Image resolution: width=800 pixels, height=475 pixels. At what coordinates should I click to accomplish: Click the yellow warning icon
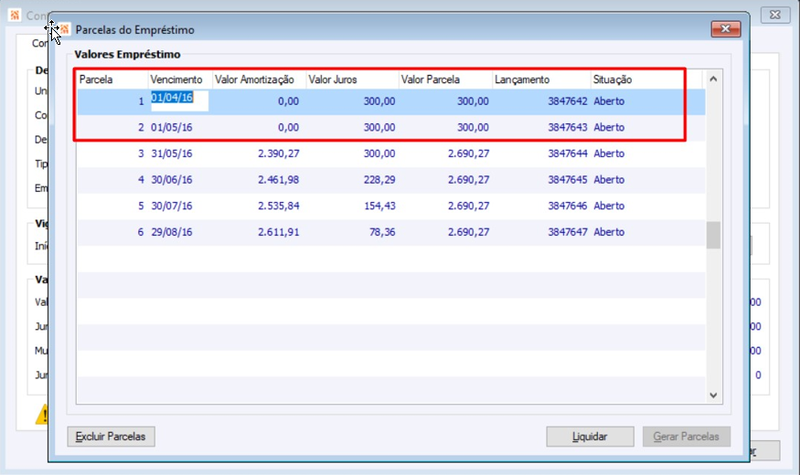(42, 414)
